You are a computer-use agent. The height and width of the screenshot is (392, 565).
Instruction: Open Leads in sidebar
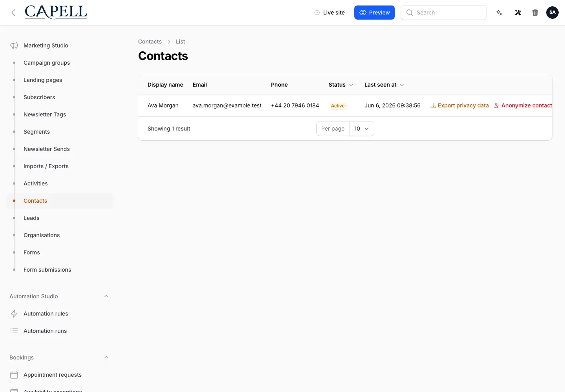(31, 218)
